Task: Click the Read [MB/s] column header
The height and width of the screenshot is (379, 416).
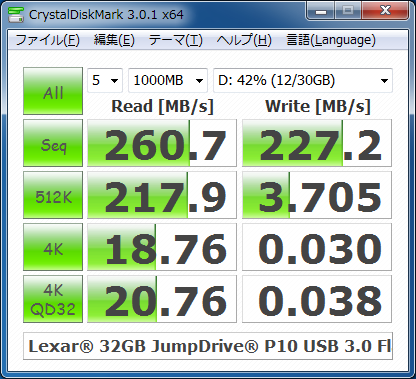Action: 162,107
